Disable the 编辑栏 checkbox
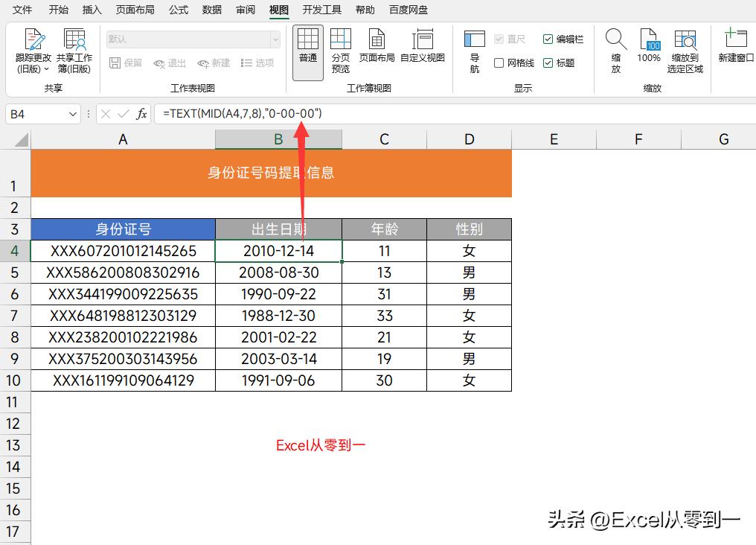 (x=546, y=39)
